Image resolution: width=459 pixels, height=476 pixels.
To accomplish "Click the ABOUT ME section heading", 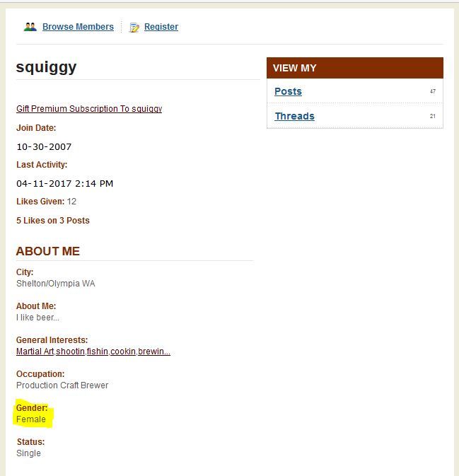I will pos(48,251).
